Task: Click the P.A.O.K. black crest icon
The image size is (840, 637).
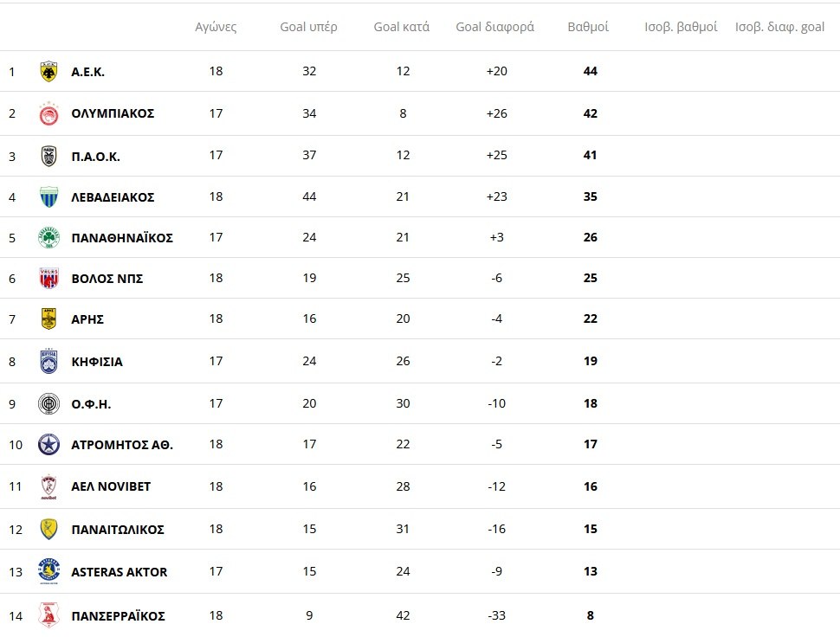Action: [x=49, y=156]
